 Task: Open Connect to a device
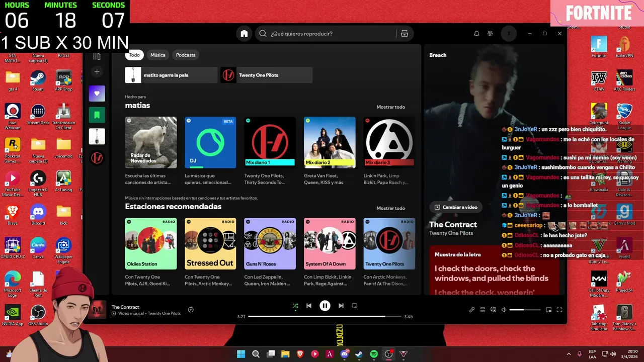pos(494,310)
